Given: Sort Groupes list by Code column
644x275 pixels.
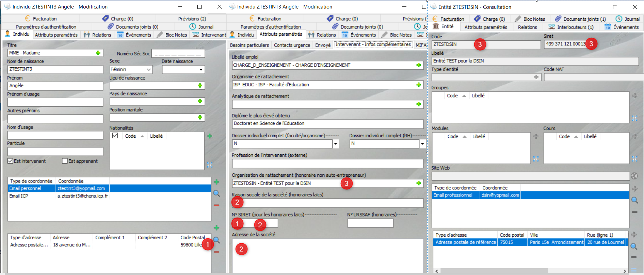Looking at the screenshot, I should 452,96.
